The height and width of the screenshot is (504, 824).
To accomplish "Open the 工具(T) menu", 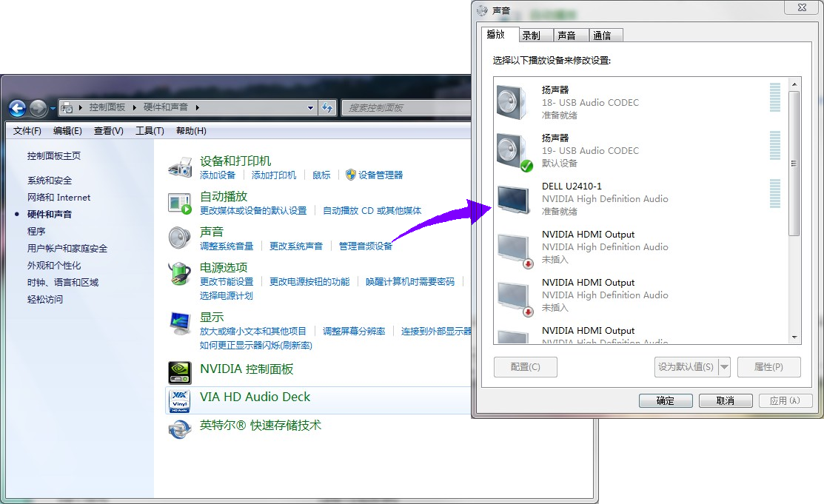I will pos(150,131).
